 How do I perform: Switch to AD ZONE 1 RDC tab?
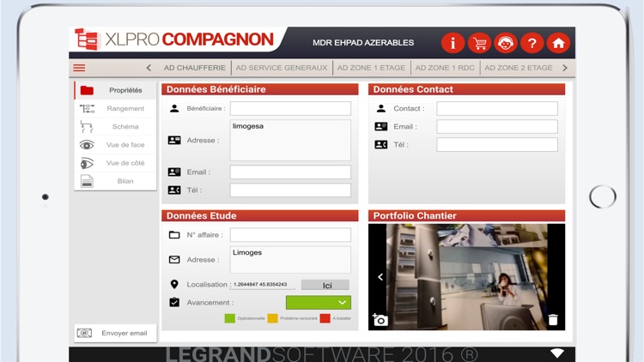click(445, 68)
